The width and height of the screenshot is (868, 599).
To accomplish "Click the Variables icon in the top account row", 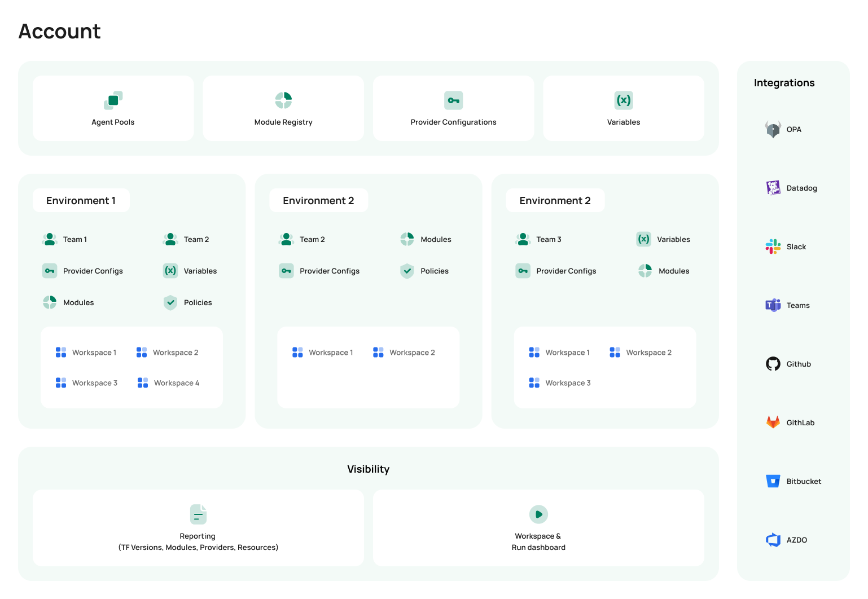I will tap(624, 100).
